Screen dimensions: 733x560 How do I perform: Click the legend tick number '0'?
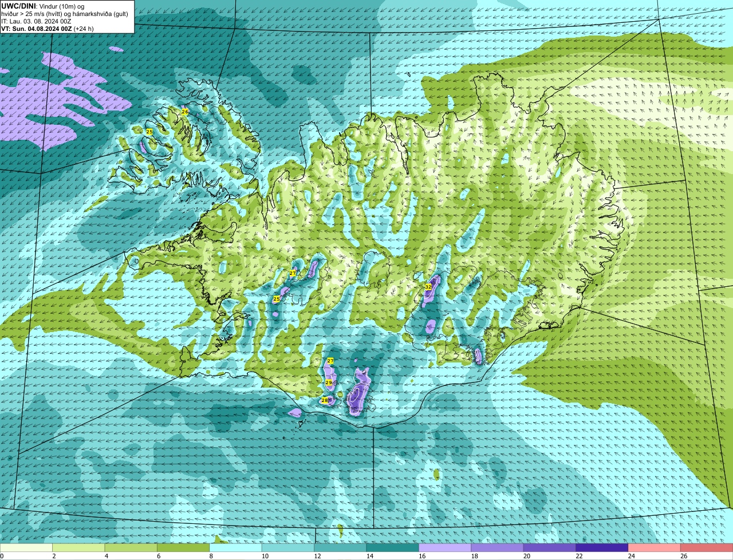(2, 556)
